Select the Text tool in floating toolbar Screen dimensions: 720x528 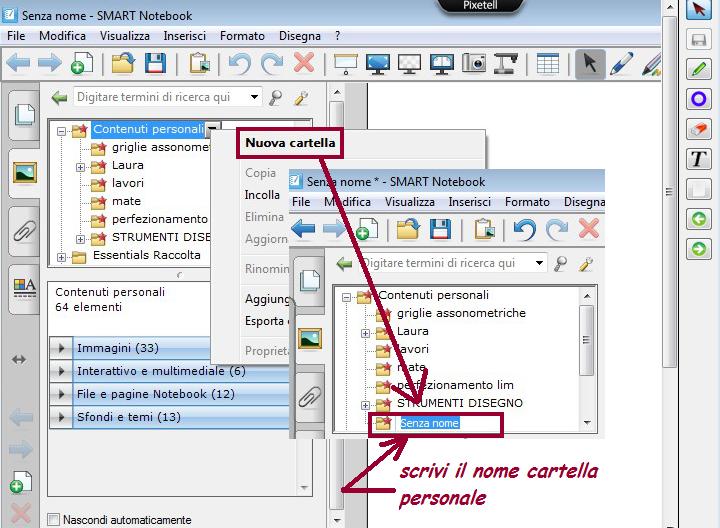699,159
